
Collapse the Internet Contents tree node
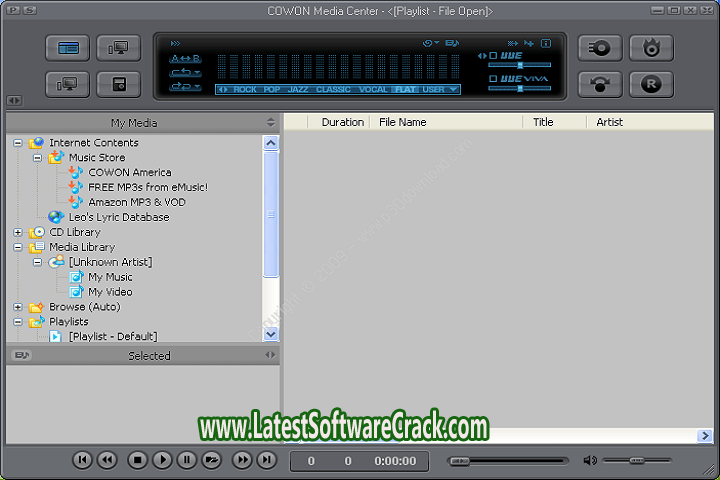17,143
